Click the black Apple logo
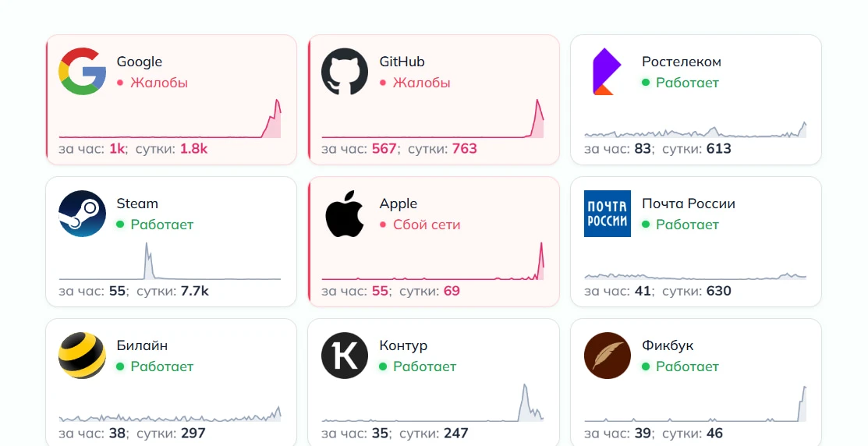Image resolution: width=868 pixels, height=446 pixels. (x=345, y=214)
